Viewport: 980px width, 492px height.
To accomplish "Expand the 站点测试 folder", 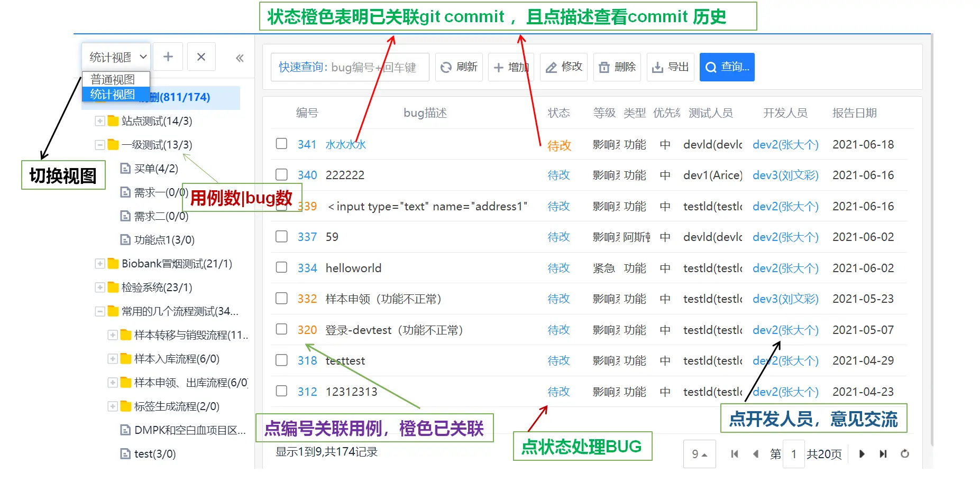I will [x=99, y=121].
